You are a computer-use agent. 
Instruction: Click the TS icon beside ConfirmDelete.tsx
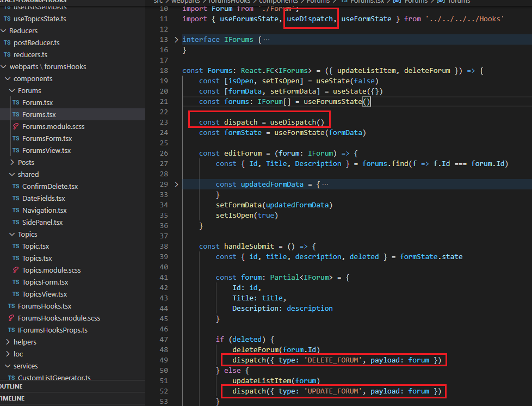pos(15,187)
